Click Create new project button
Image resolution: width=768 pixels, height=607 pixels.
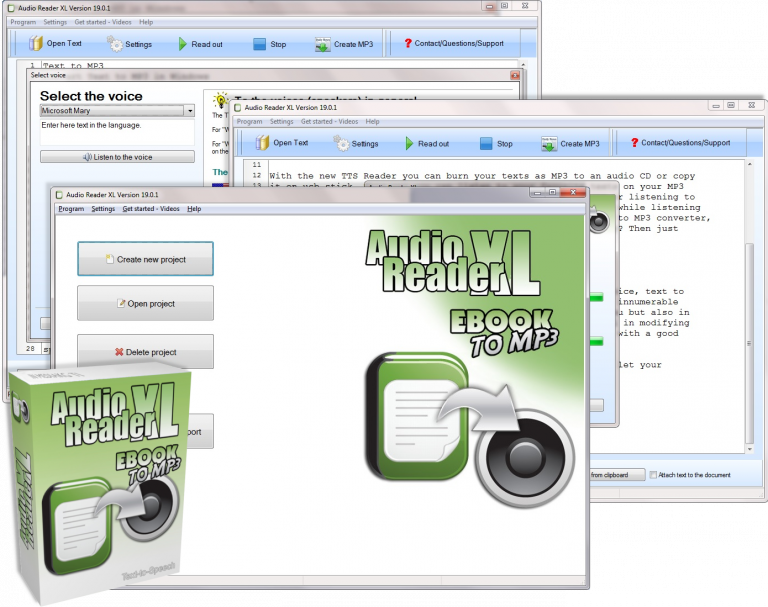tap(145, 259)
